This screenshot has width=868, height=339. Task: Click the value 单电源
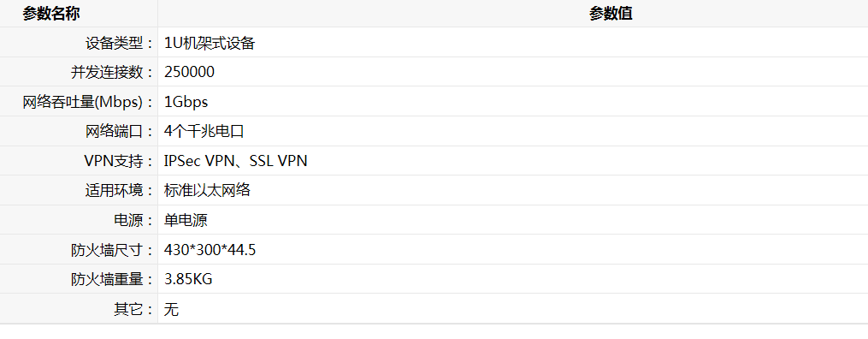click(186, 221)
